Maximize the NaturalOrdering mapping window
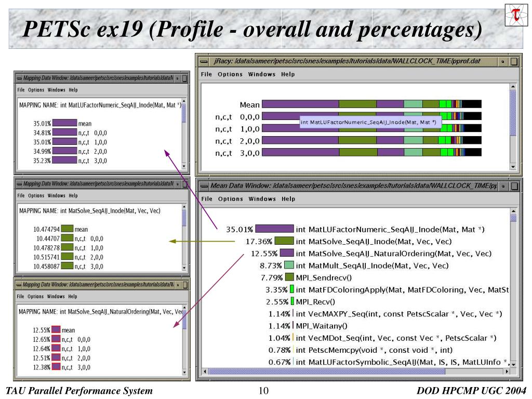The image size is (532, 399). pos(185,285)
